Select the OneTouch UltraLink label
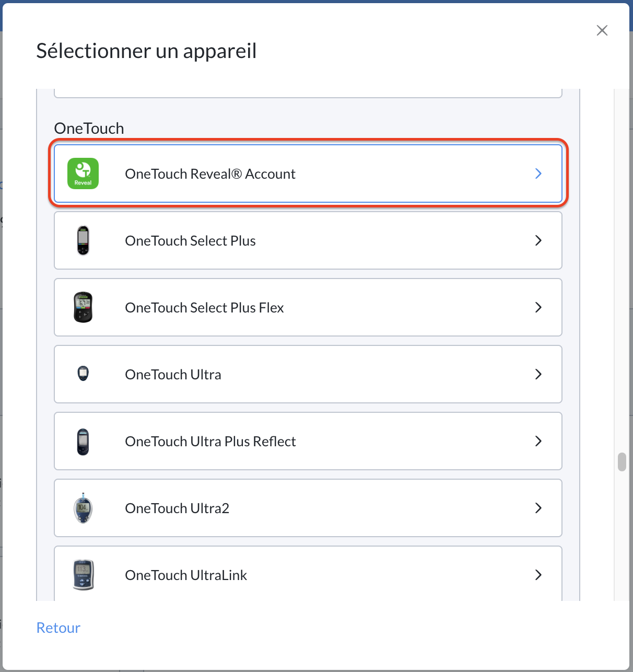 (x=186, y=575)
